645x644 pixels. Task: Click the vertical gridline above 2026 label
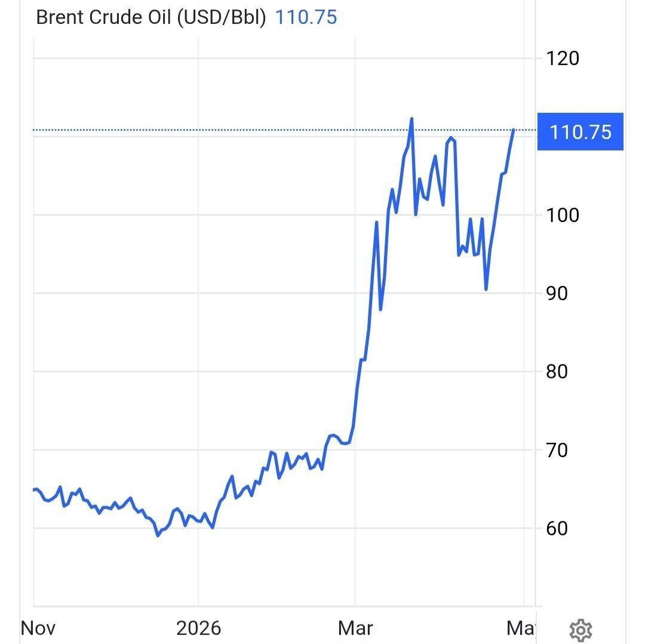pos(198,298)
